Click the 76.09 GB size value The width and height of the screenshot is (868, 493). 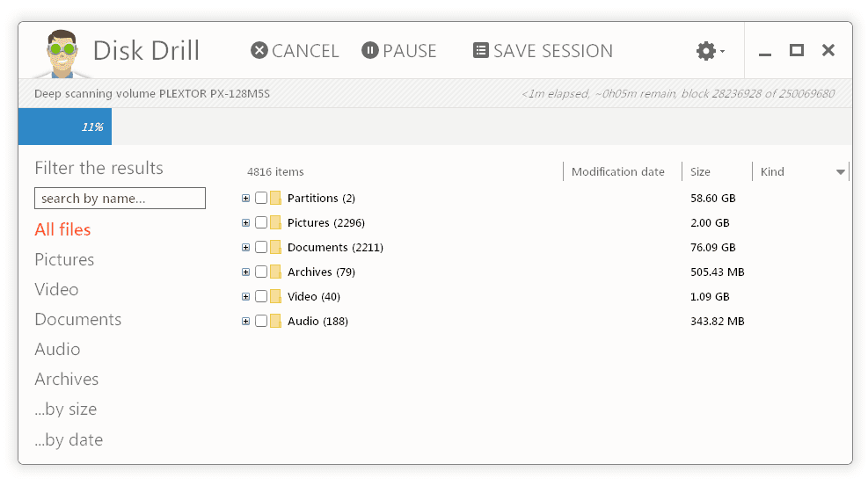[x=713, y=247]
